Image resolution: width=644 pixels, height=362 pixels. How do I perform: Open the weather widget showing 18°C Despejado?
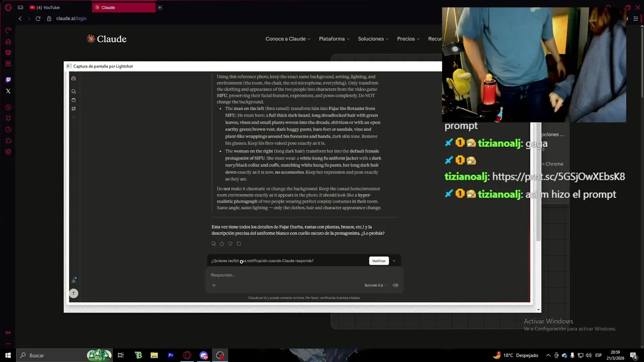coord(516,355)
